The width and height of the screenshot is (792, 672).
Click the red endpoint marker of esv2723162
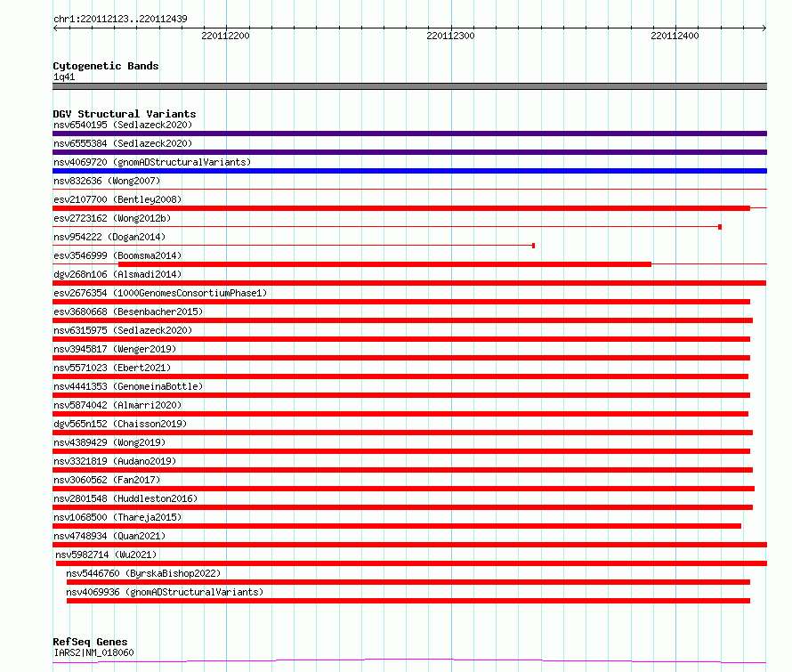click(x=720, y=227)
